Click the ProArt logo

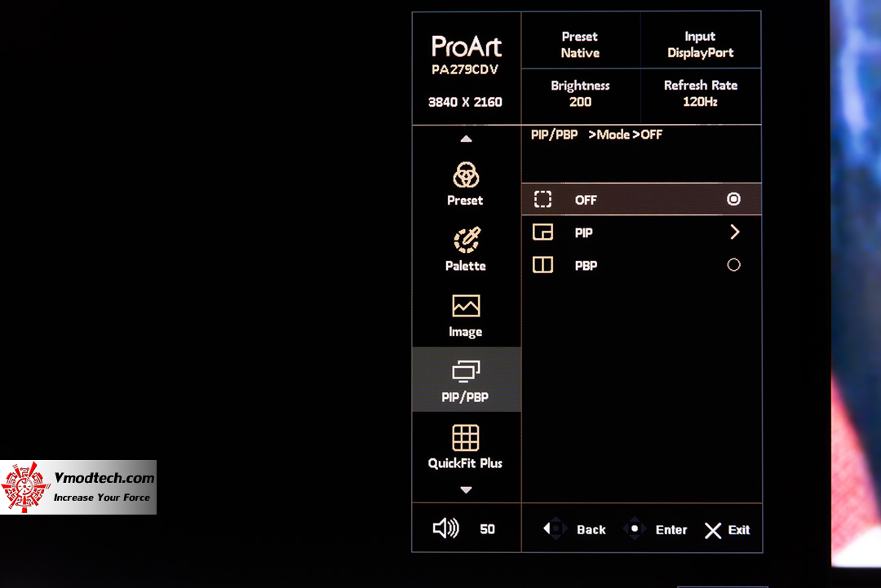point(466,46)
